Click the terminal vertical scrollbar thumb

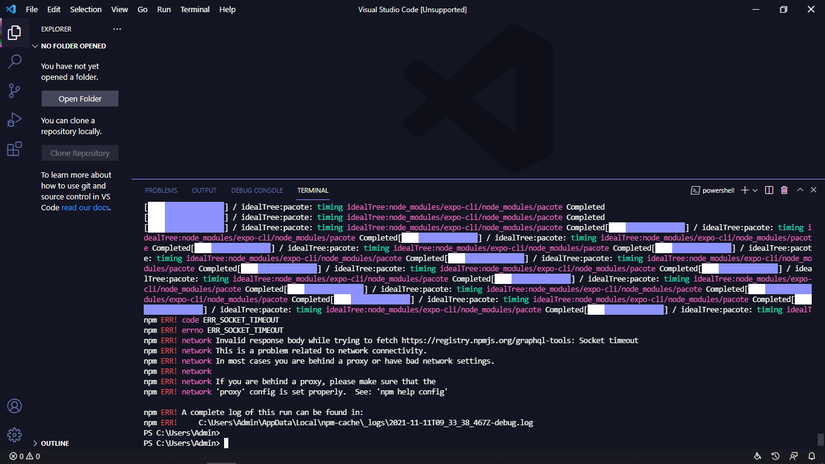(820, 439)
